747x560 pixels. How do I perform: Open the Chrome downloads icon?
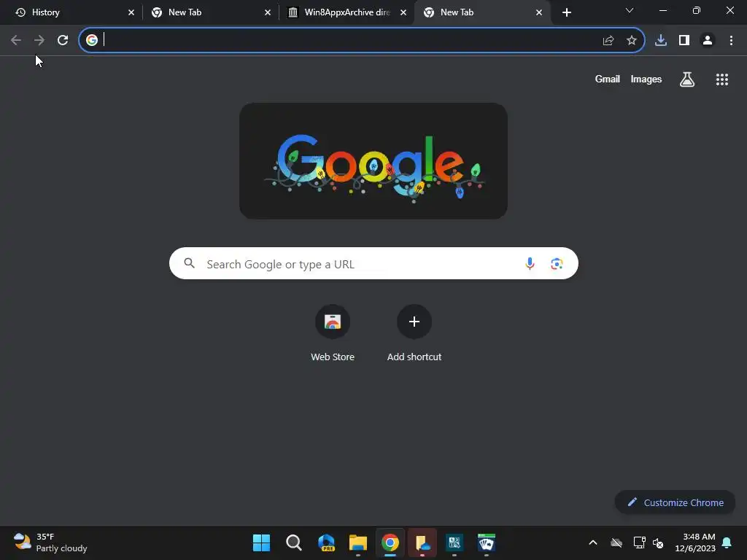click(x=661, y=41)
